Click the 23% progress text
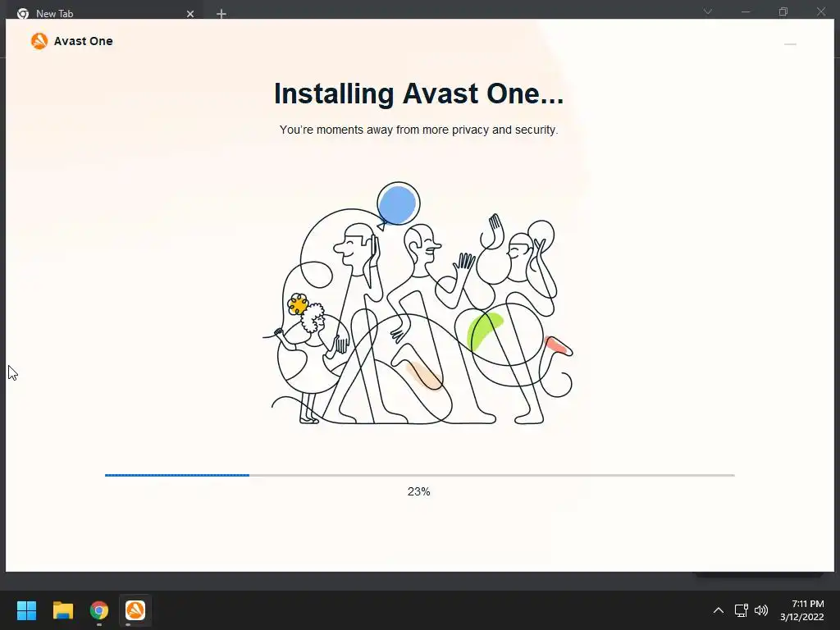 pos(419,491)
